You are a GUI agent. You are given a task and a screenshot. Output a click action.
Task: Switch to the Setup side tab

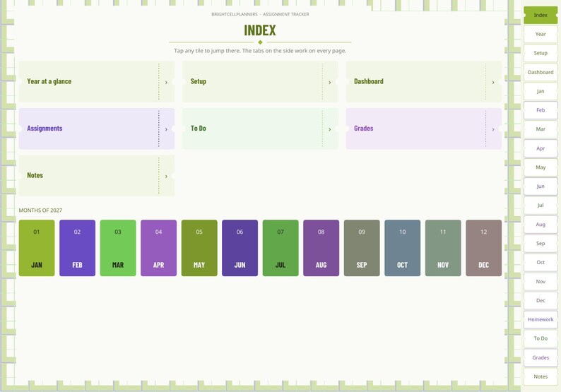[x=541, y=53]
